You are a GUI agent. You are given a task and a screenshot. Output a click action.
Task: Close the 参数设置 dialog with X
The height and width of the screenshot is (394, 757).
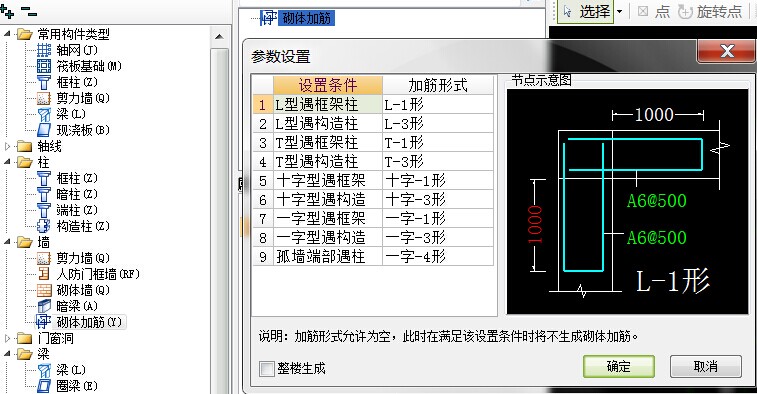tap(727, 50)
